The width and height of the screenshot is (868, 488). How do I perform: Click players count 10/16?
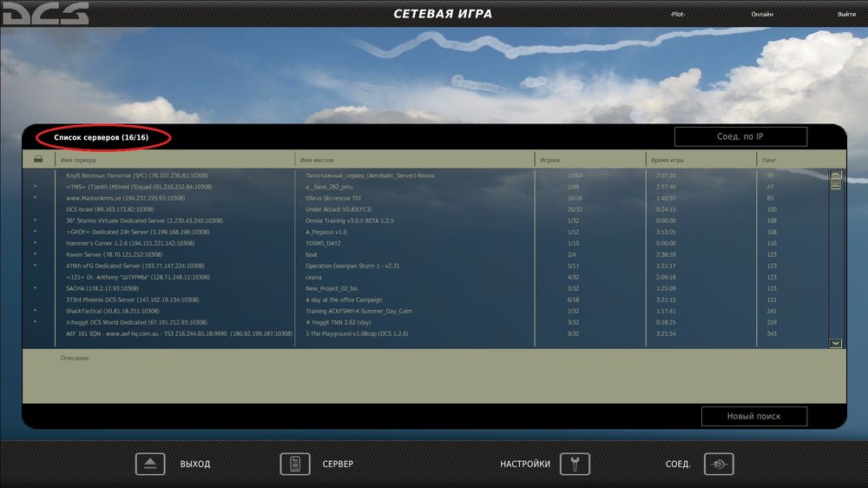(x=575, y=198)
